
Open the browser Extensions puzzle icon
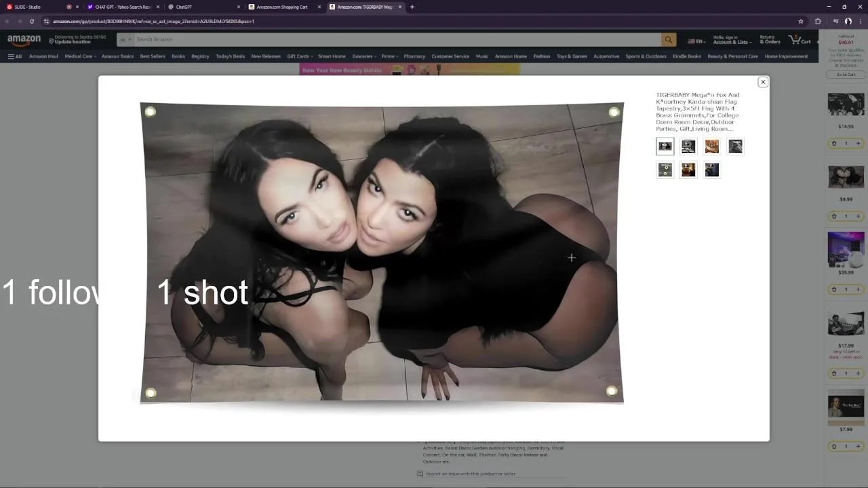[818, 21]
